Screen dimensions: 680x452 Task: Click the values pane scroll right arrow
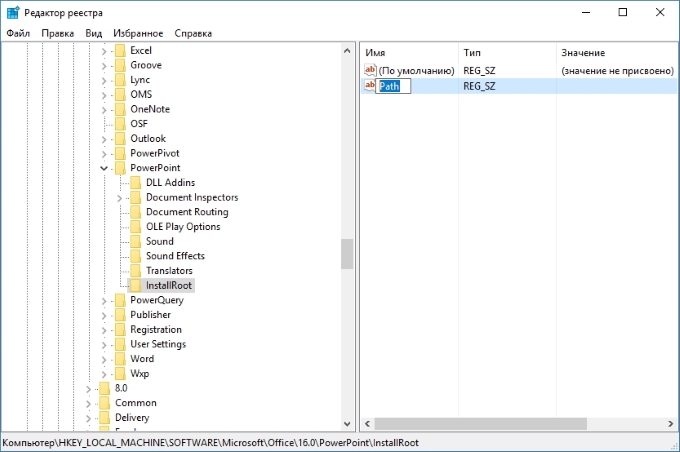pyautogui.click(x=670, y=424)
